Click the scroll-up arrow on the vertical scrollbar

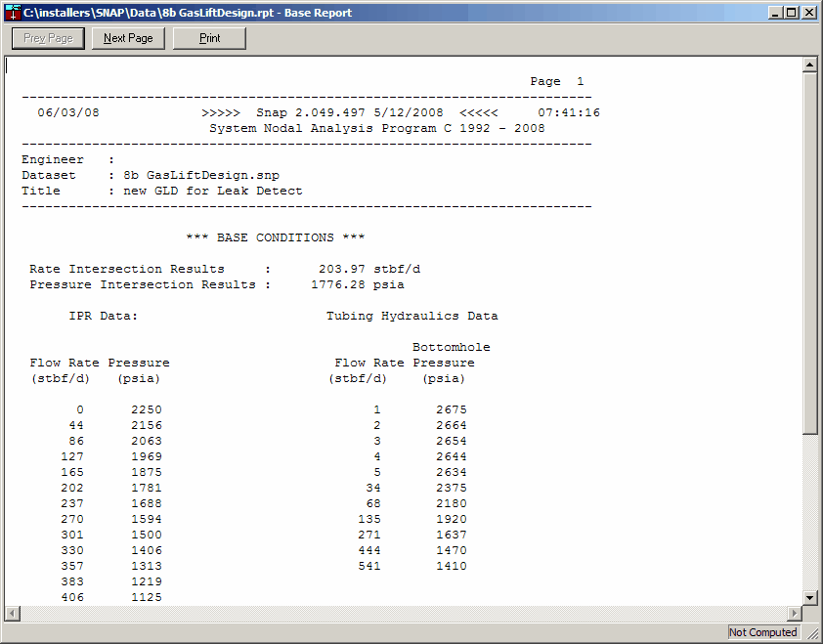tap(810, 66)
